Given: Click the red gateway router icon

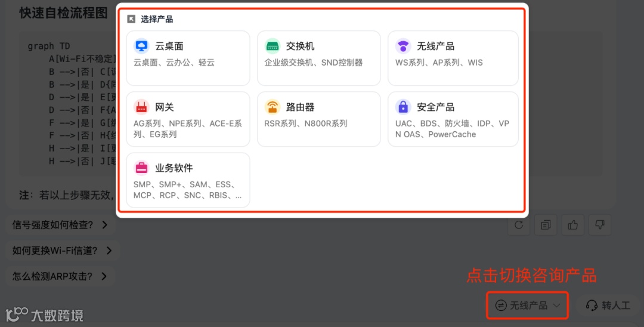Looking at the screenshot, I should tap(142, 107).
